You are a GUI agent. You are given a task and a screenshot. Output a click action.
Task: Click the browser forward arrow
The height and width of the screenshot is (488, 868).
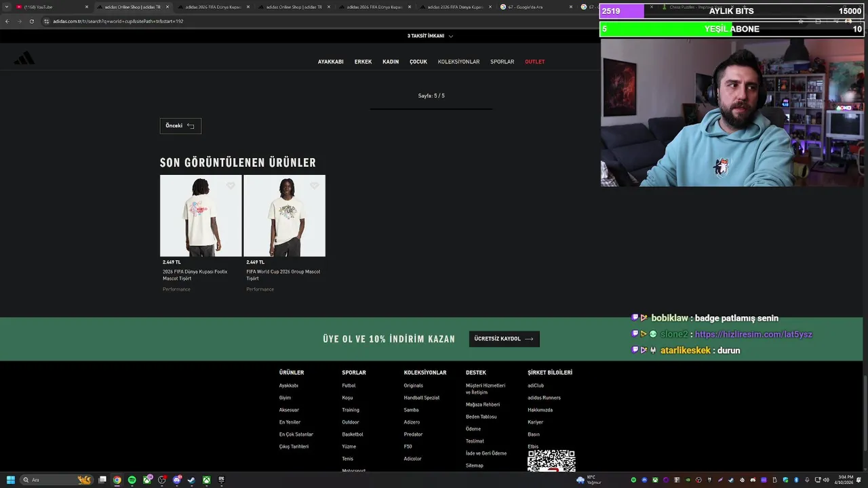(19, 21)
